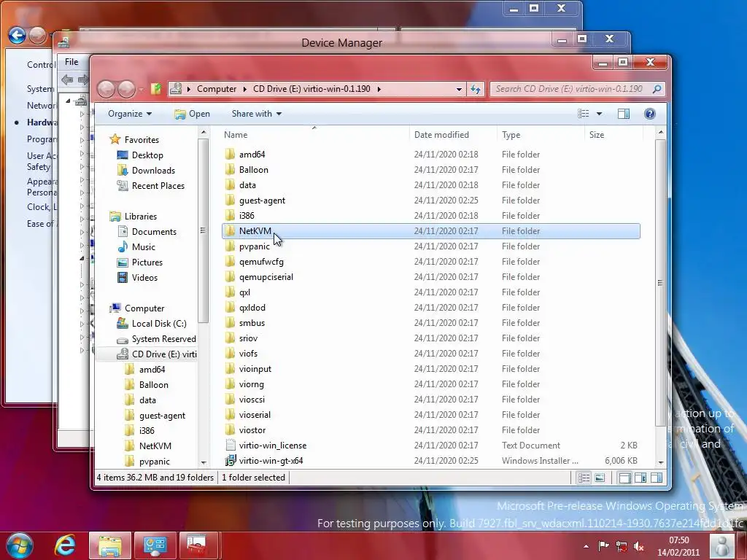Viewport: 747px width, 560px height.
Task: Expand the breadcrumb arrow after Computer
Action: click(245, 89)
